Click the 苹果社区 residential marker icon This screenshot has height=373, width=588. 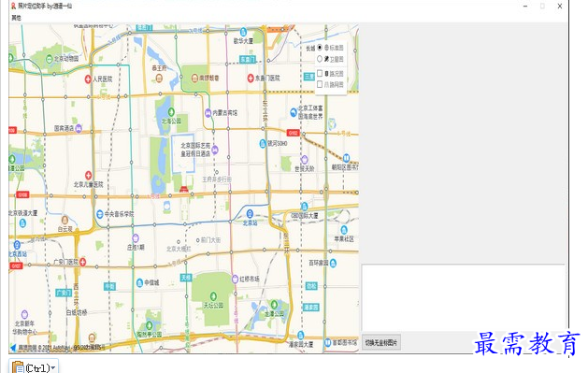[344, 230]
